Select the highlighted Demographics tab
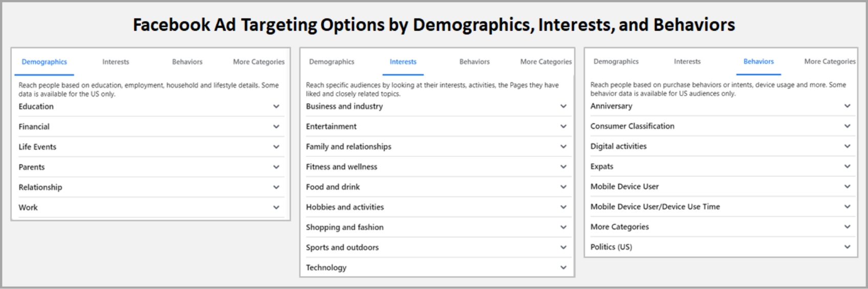The width and height of the screenshot is (868, 289). click(x=44, y=62)
